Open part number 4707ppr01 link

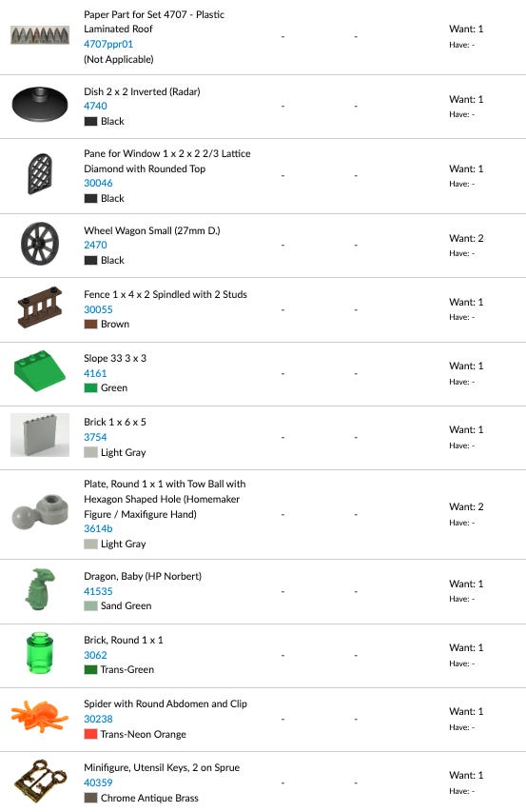[108, 44]
